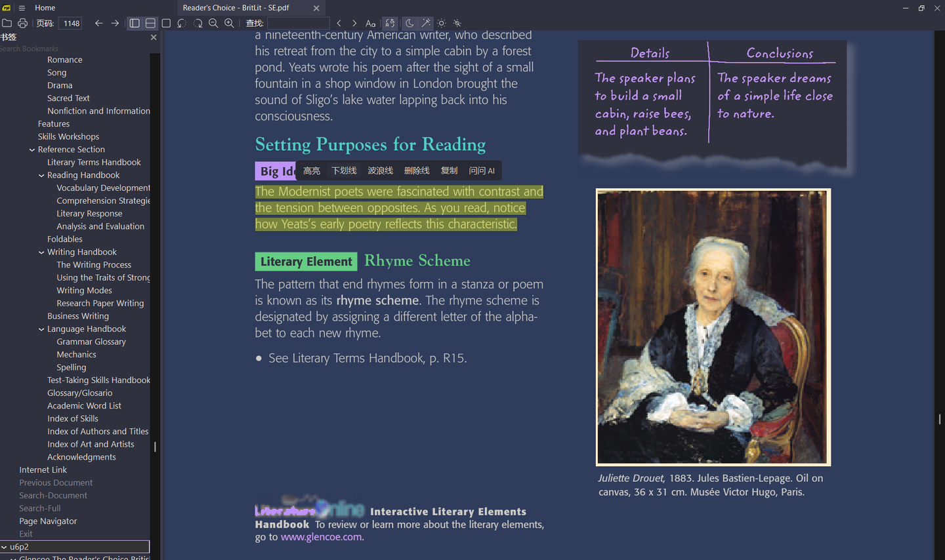Switch to the Home tab
Screen dimensions: 945x560
[x=45, y=8]
